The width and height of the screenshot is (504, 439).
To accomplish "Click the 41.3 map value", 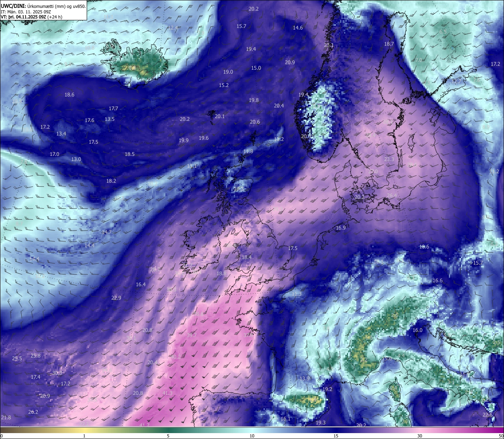I will tap(167, 393).
